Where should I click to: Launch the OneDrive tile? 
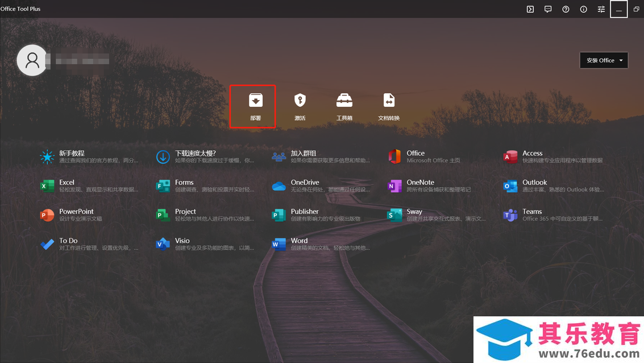[x=321, y=186]
